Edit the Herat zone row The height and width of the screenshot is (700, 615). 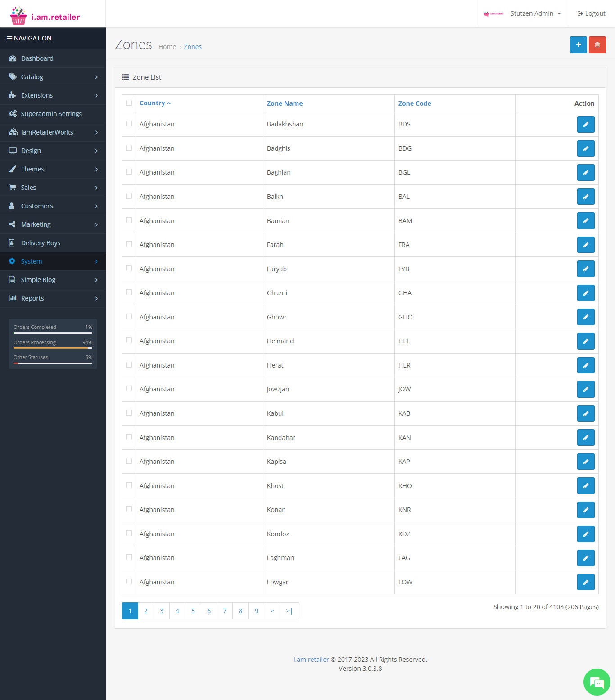[x=586, y=365]
